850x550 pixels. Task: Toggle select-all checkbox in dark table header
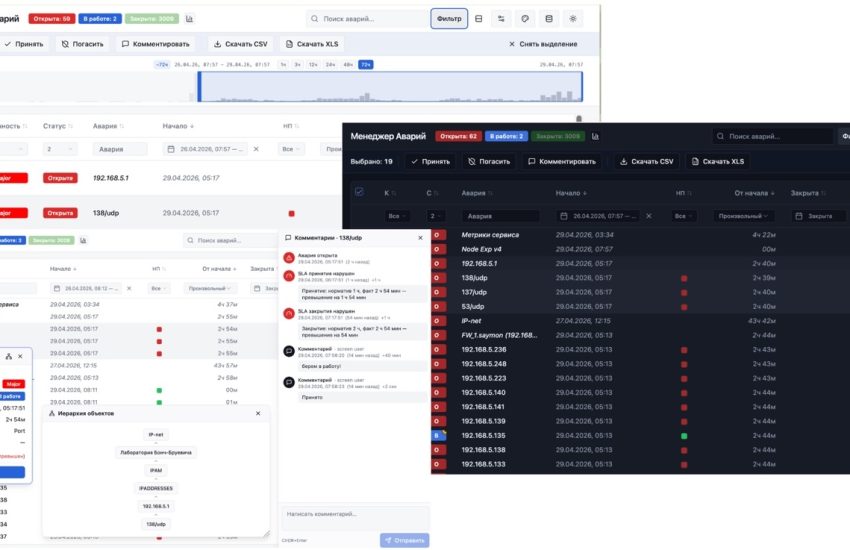(359, 192)
